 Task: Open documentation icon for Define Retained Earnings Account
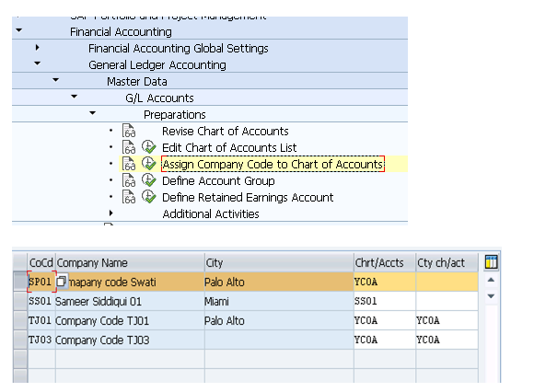[129, 197]
